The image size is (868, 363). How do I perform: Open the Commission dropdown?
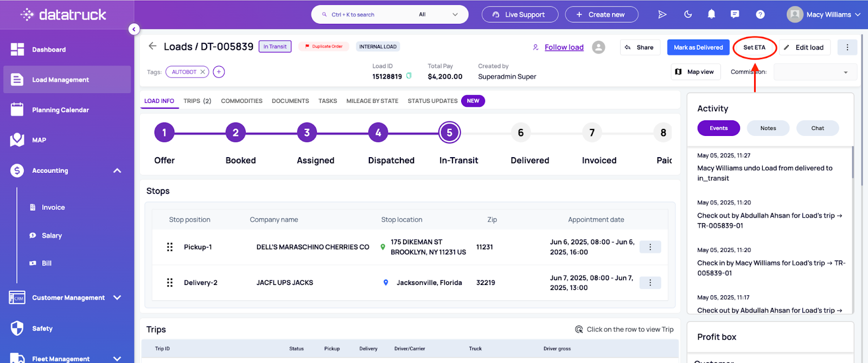pos(815,72)
